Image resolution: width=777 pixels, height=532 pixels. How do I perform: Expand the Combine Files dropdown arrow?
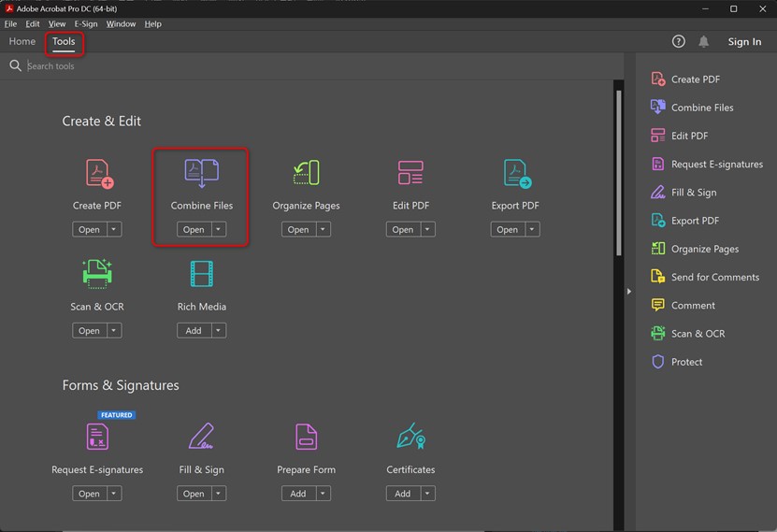[219, 229]
